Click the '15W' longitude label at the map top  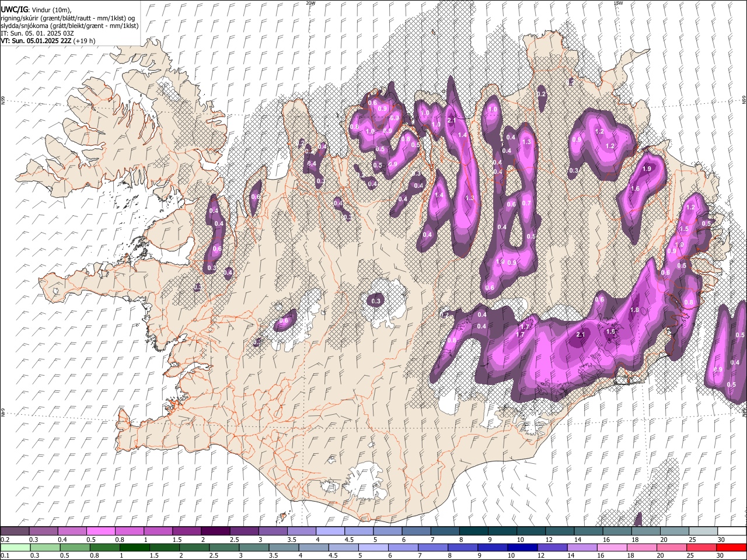click(618, 3)
